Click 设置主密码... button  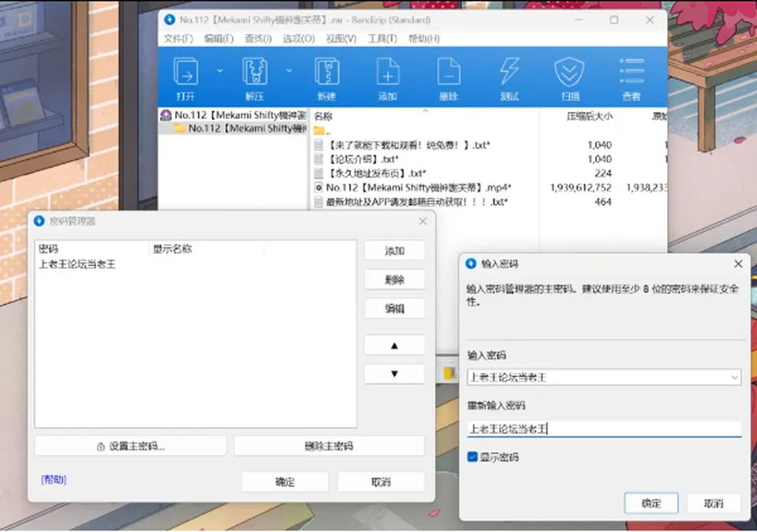pyautogui.click(x=130, y=446)
